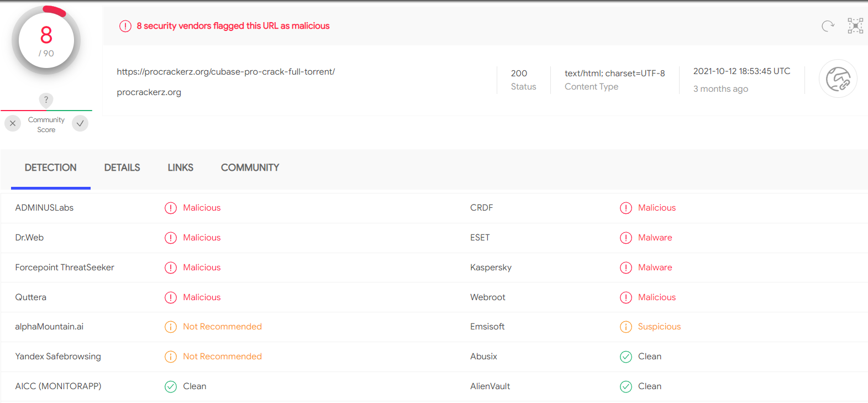The height and width of the screenshot is (403, 868).
Task: Open the similarity graph icon
Action: coord(855,25)
